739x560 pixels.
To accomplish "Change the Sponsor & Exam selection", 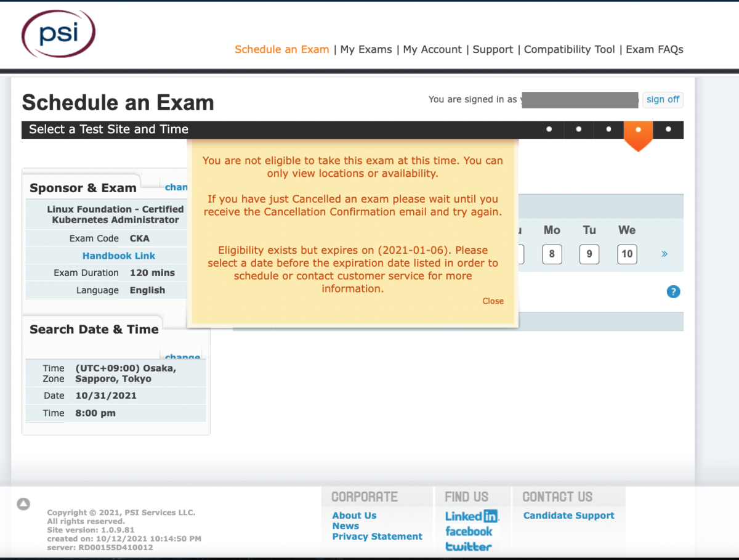I will 176,187.
